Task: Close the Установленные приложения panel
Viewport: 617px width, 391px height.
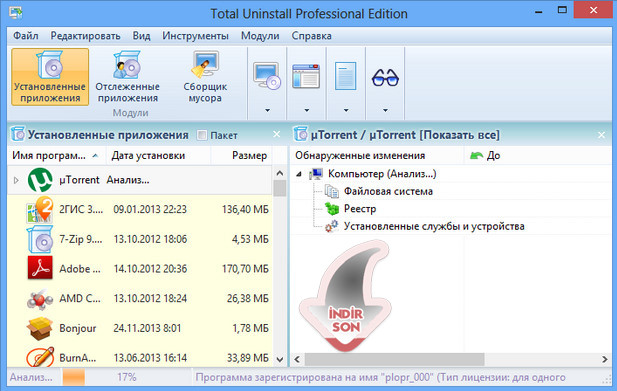Action: 277,135
